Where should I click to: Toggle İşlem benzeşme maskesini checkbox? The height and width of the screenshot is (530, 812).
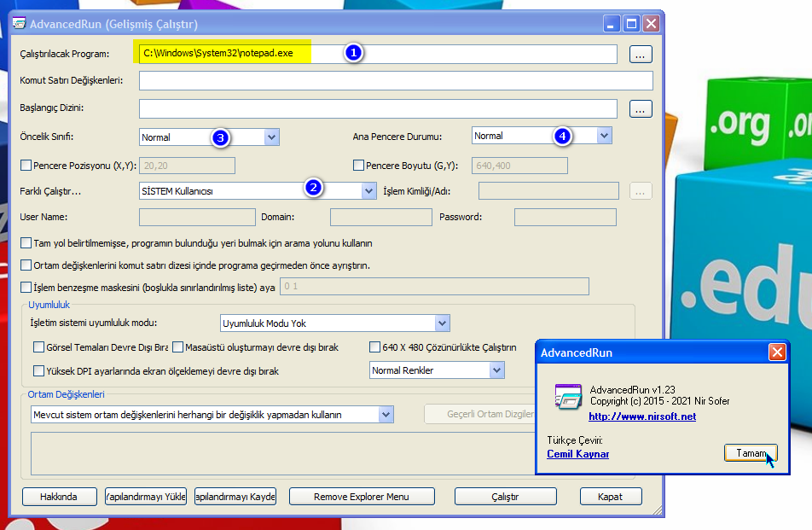pyautogui.click(x=26, y=287)
